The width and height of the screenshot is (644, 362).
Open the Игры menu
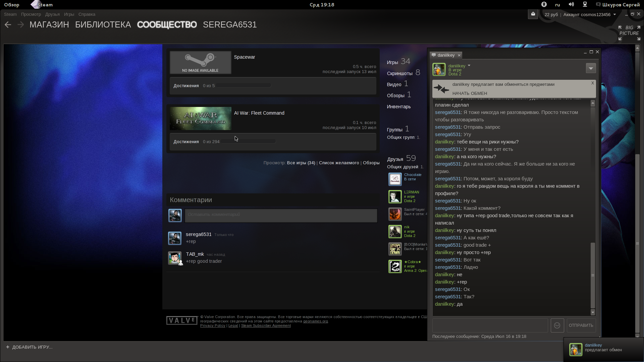pos(69,14)
